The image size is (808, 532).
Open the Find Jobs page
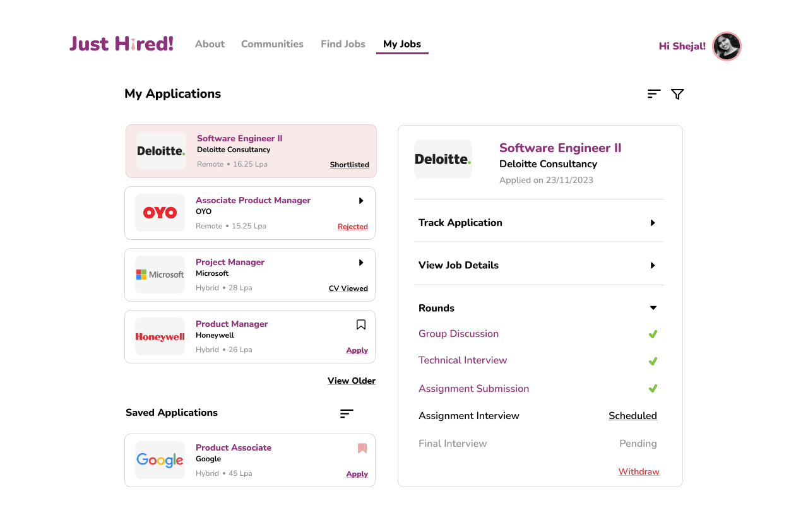(343, 44)
